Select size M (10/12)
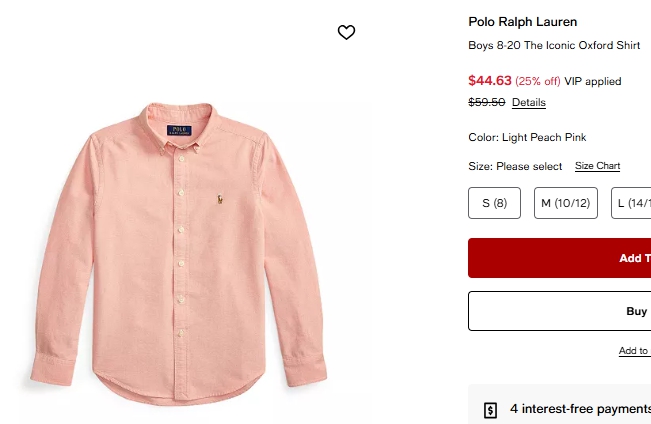Image resolution: width=651 pixels, height=424 pixels. pos(565,203)
